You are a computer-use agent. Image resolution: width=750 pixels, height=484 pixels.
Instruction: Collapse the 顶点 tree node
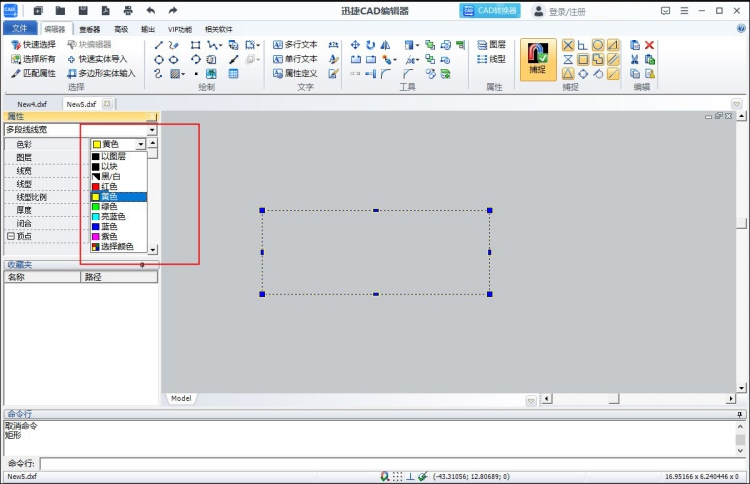click(x=11, y=236)
